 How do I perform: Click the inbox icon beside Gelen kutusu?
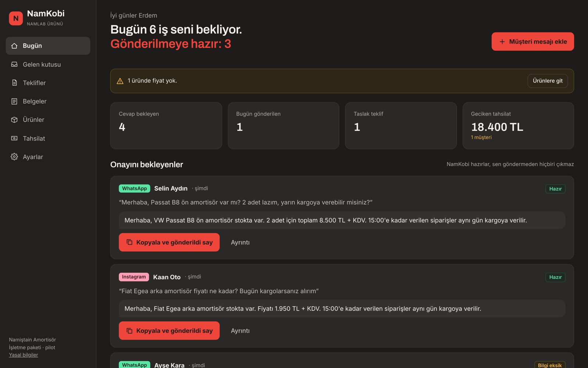[x=14, y=64]
